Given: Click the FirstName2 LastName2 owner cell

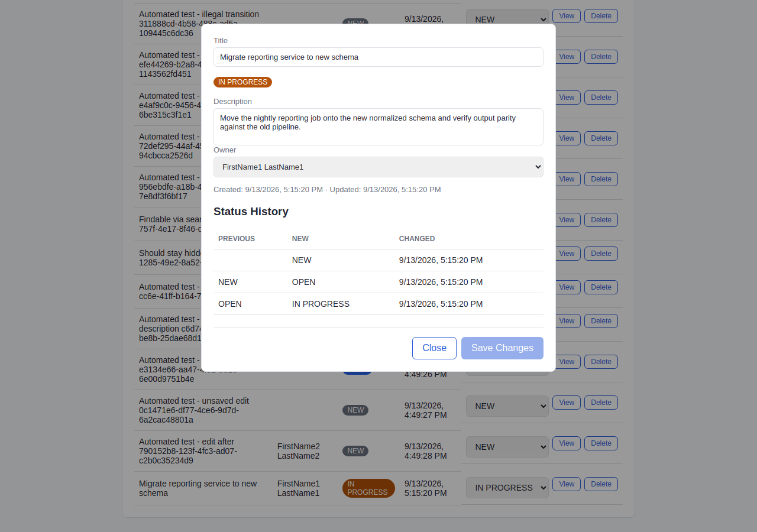Looking at the screenshot, I should coord(299,451).
